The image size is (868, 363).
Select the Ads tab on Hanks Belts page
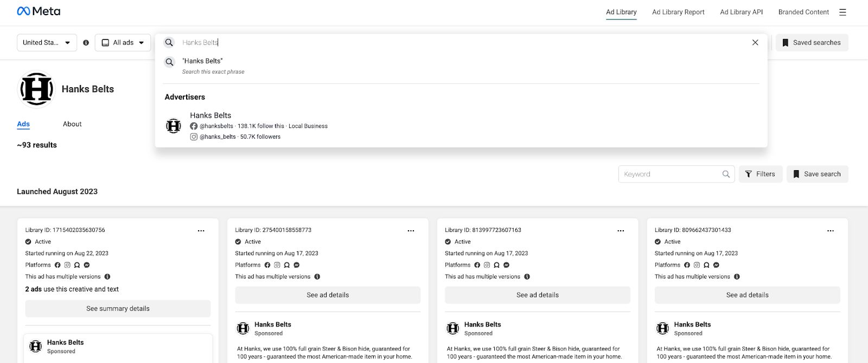(23, 124)
